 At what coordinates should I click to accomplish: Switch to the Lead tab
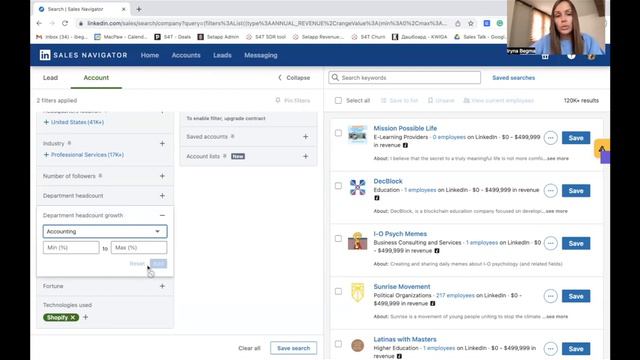point(50,78)
